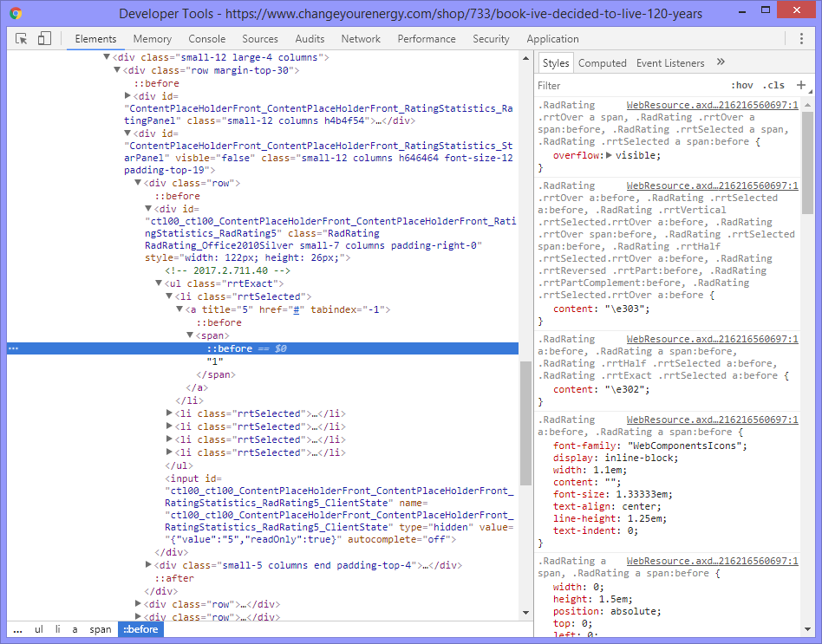
Task: Open the Network tab
Action: pos(361,39)
